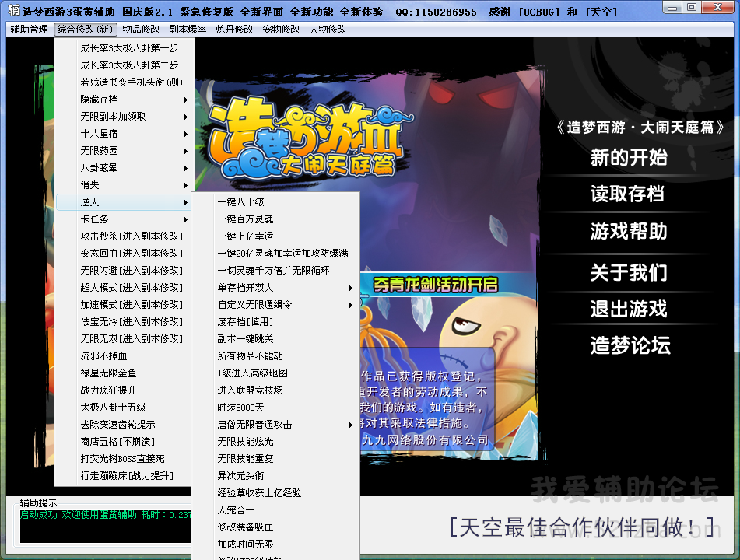Open the 副本爆率 menu

(188, 30)
